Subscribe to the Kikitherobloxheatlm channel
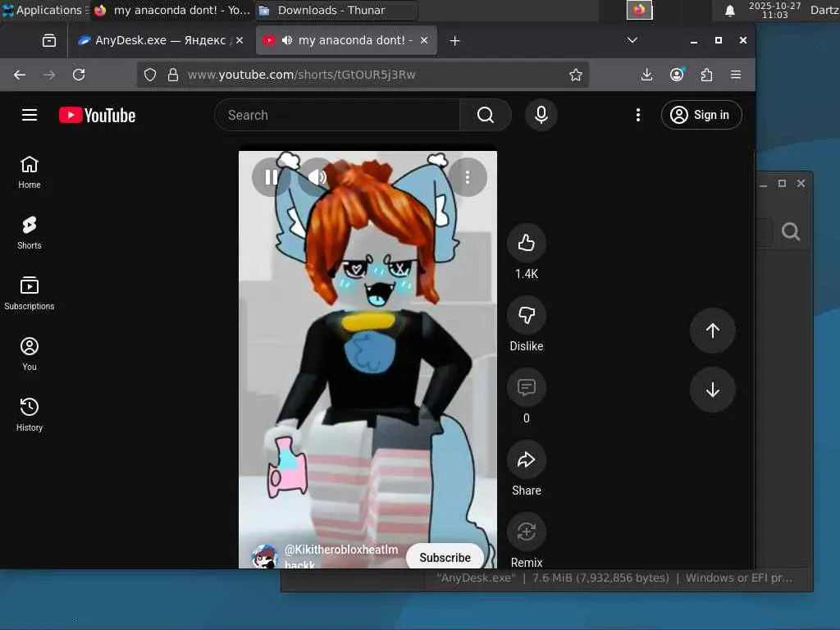The image size is (840, 630). (x=445, y=558)
